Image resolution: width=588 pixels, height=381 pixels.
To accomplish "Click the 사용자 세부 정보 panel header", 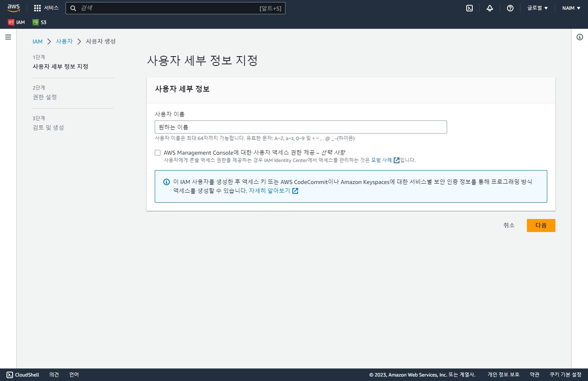I will click(x=182, y=89).
